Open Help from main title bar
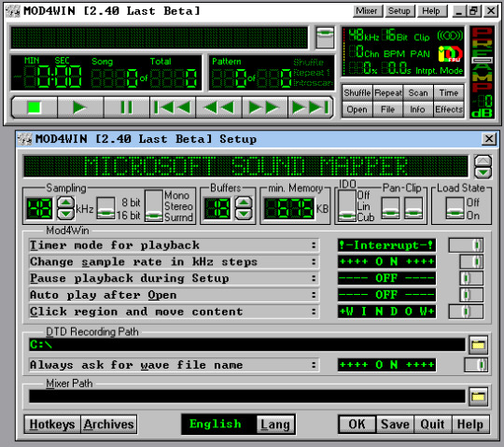 [x=431, y=11]
